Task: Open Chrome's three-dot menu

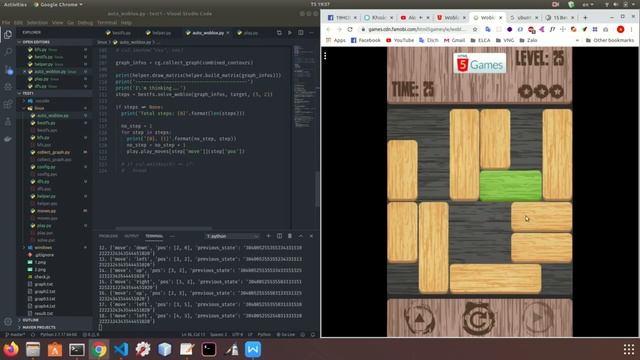Action: tap(631, 29)
